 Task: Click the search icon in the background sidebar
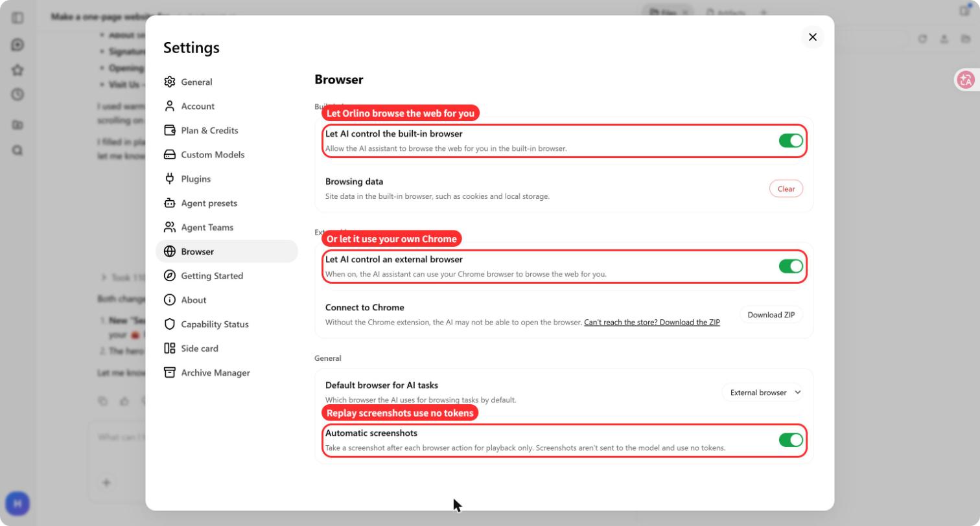(x=18, y=150)
